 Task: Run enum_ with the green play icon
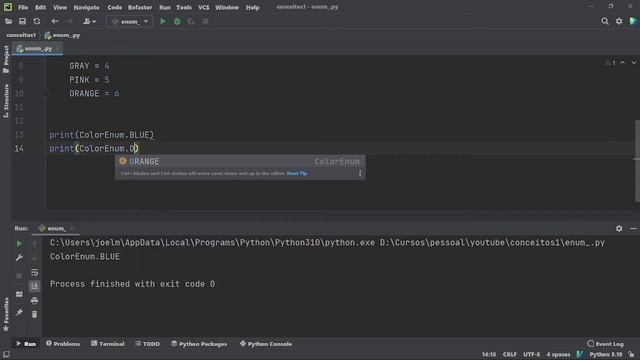[163, 21]
